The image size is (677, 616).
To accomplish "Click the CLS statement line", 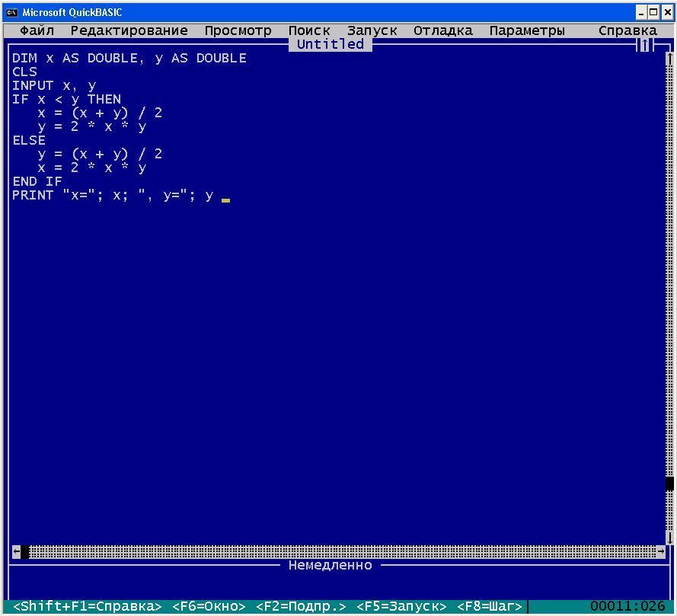I will [x=24, y=72].
